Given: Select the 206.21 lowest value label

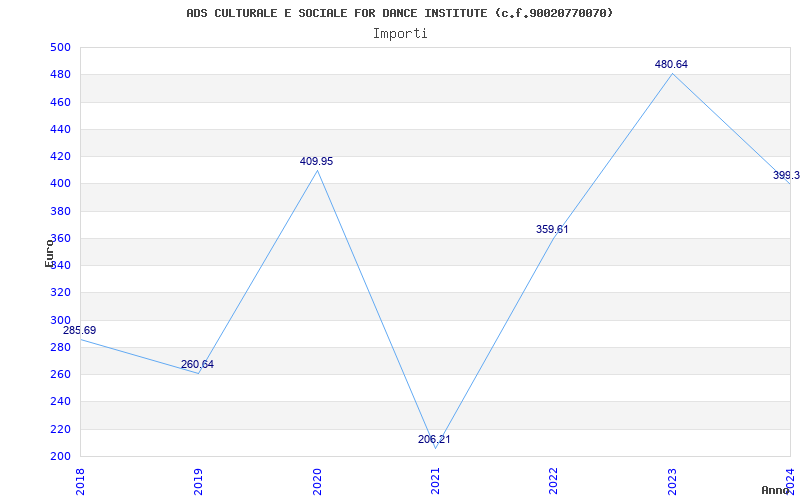Looking at the screenshot, I should (434, 439).
